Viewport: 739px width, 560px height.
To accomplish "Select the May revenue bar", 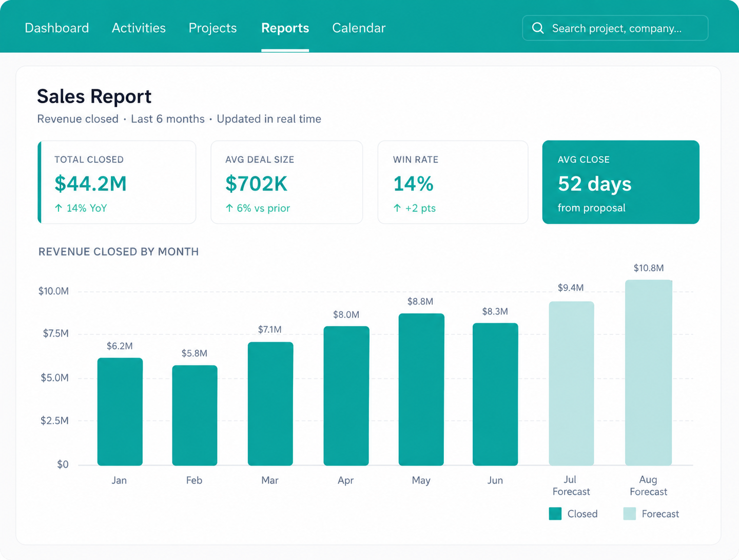I will pyautogui.click(x=421, y=390).
